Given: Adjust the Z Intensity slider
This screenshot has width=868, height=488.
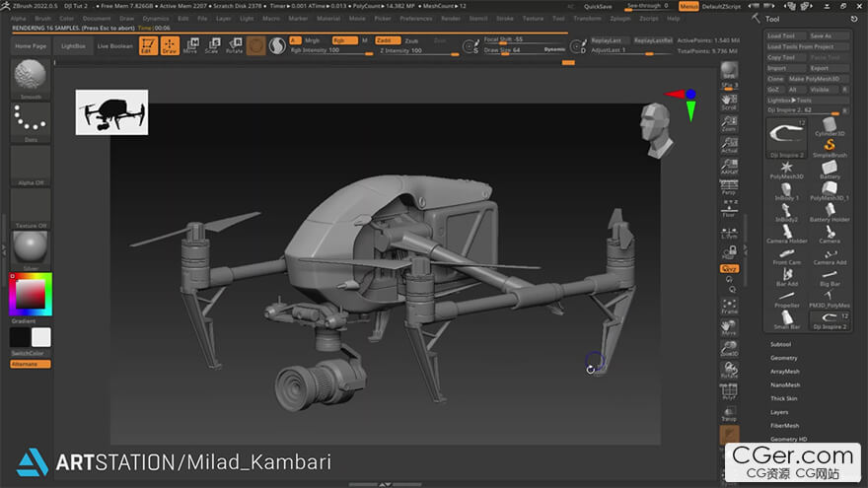Looking at the screenshot, I should coord(418,50).
